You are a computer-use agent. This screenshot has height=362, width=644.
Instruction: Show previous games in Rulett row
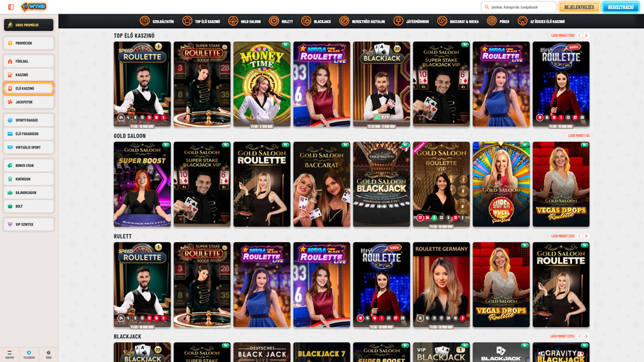[x=579, y=236]
